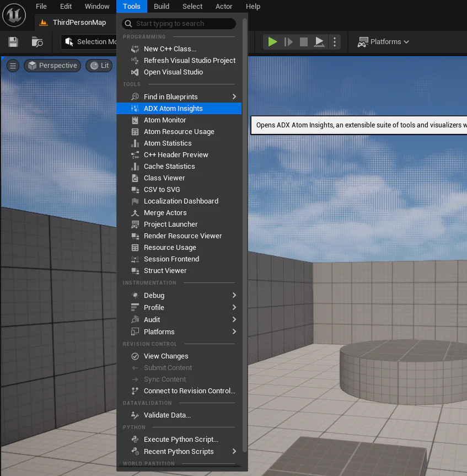Image resolution: width=467 pixels, height=476 pixels.
Task: Open Atom Resource Usage
Action: pos(179,131)
